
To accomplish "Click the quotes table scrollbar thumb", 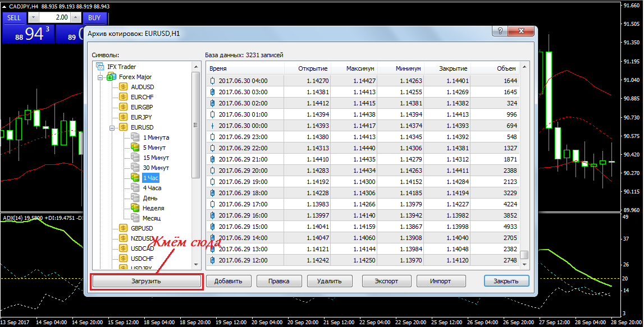I will coord(524,255).
